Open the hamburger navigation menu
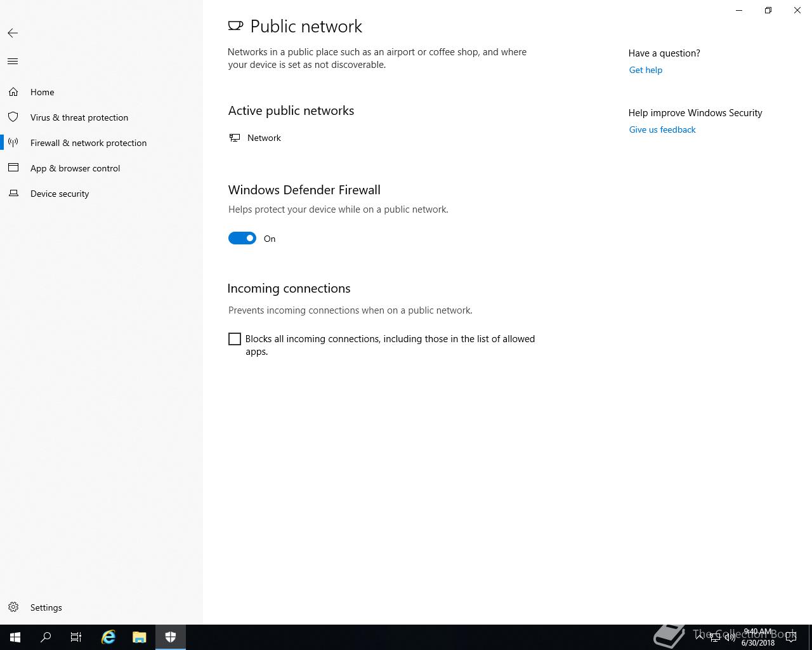The width and height of the screenshot is (812, 650). (13, 62)
